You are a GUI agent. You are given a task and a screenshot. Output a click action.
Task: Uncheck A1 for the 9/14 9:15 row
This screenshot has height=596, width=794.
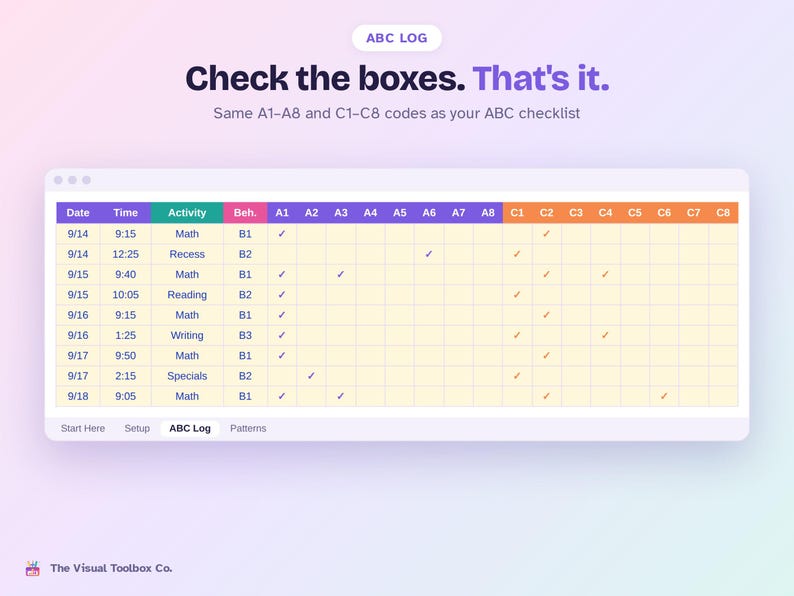pyautogui.click(x=282, y=234)
